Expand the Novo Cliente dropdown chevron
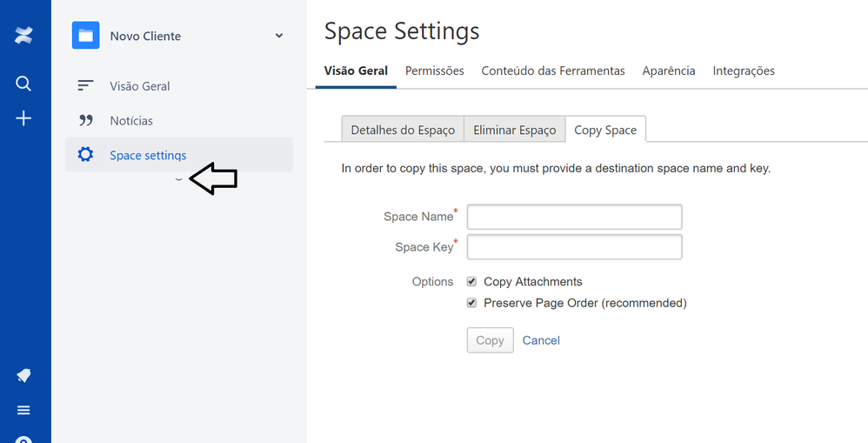868x443 pixels. [x=279, y=36]
